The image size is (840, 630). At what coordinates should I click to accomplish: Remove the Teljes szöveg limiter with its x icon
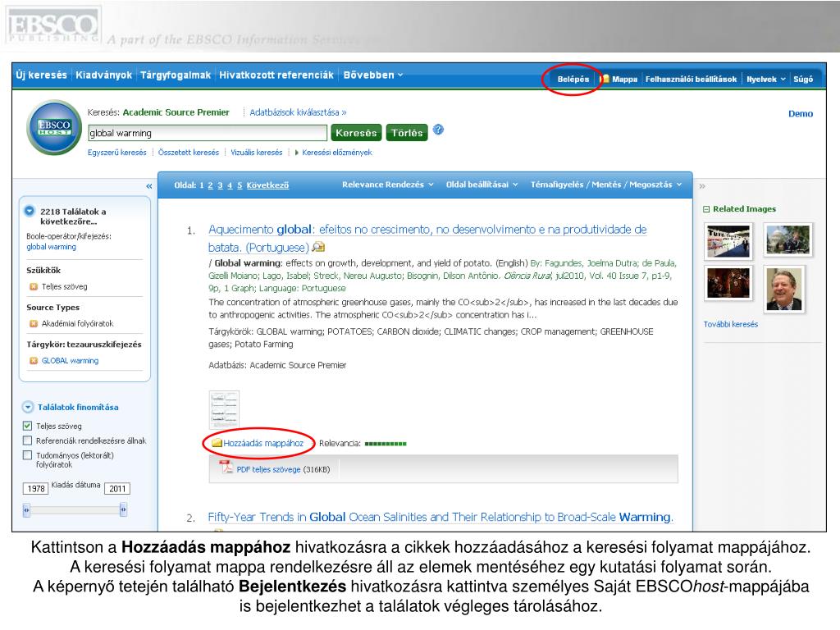[33, 286]
